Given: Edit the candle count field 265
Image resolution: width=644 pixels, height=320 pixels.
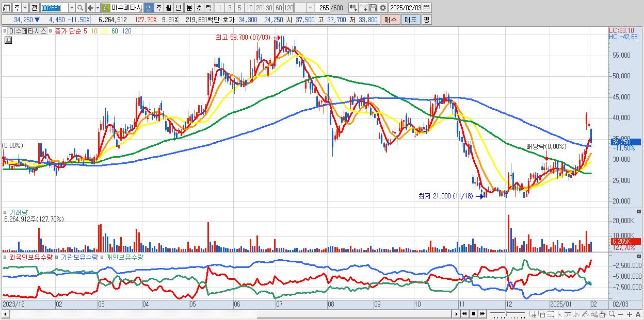Looking at the screenshot, I should click(x=323, y=8).
